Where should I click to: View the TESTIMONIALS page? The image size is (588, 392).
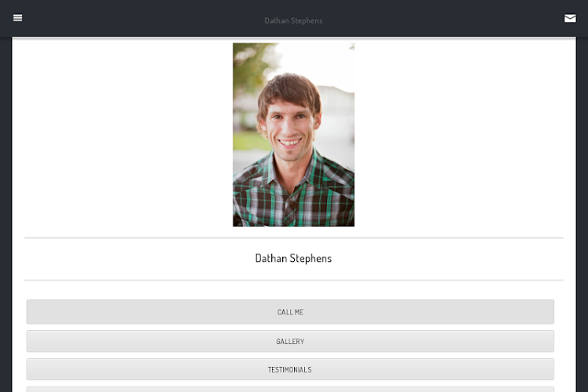tap(290, 369)
